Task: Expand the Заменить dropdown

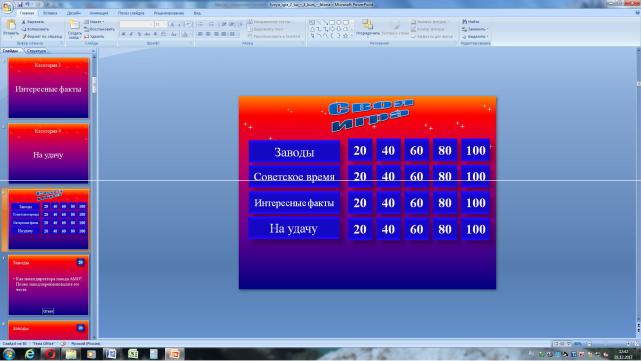Action: (475, 29)
